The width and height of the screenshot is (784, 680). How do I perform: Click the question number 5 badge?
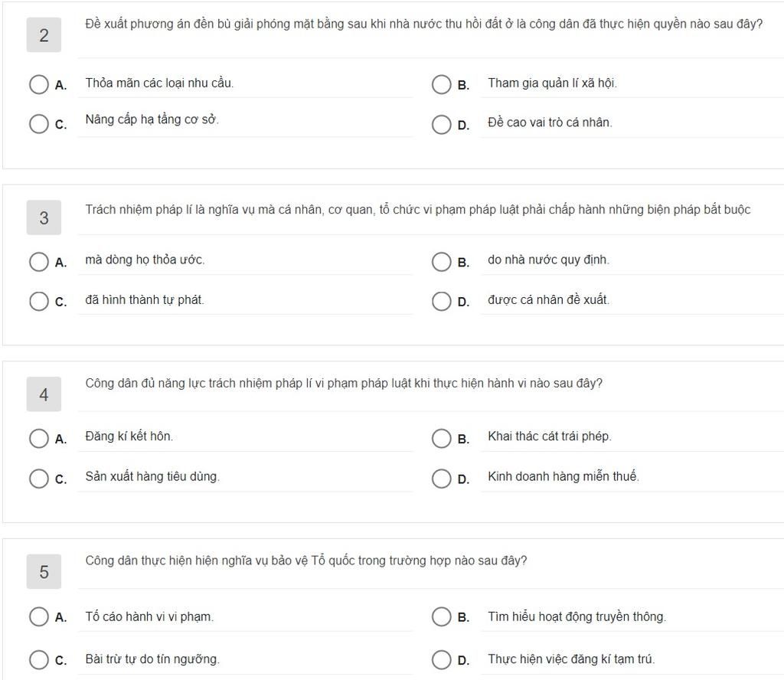[44, 571]
